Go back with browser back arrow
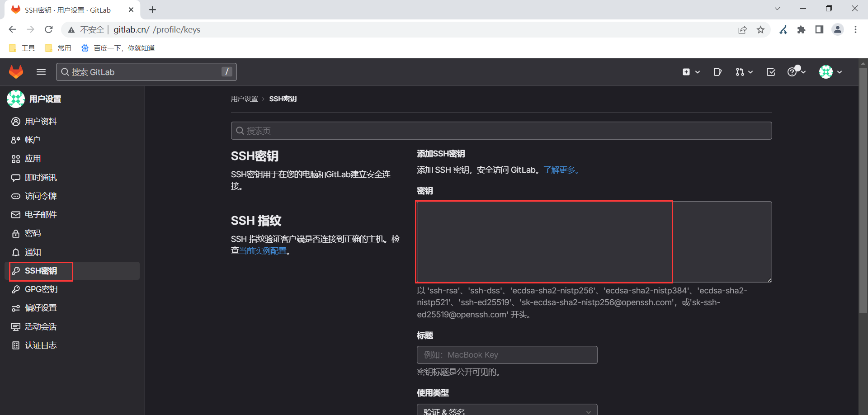Image resolution: width=868 pixels, height=415 pixels. coord(12,29)
